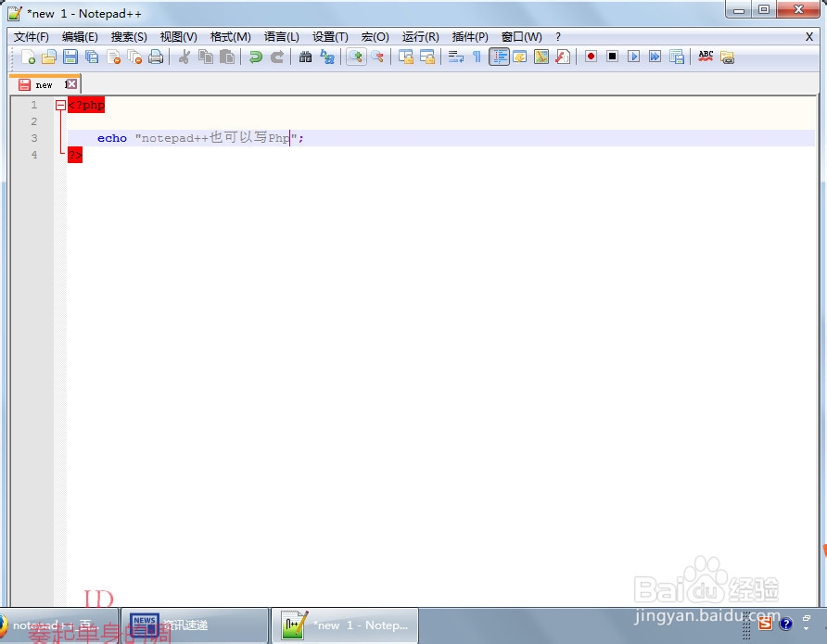Open the Firefox notepad++ taskbar window
This screenshot has height=644, width=827.
click(x=58, y=625)
